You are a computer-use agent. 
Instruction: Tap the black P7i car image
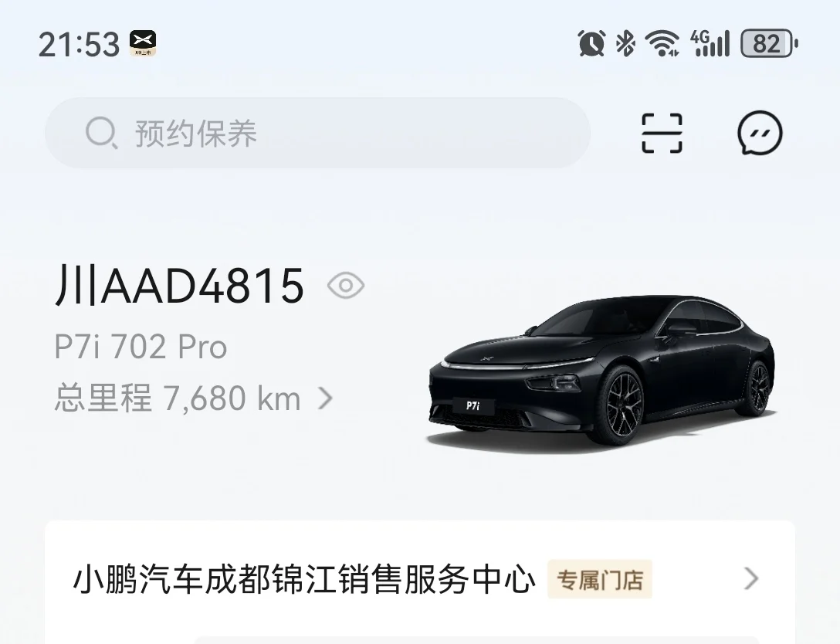(601, 370)
